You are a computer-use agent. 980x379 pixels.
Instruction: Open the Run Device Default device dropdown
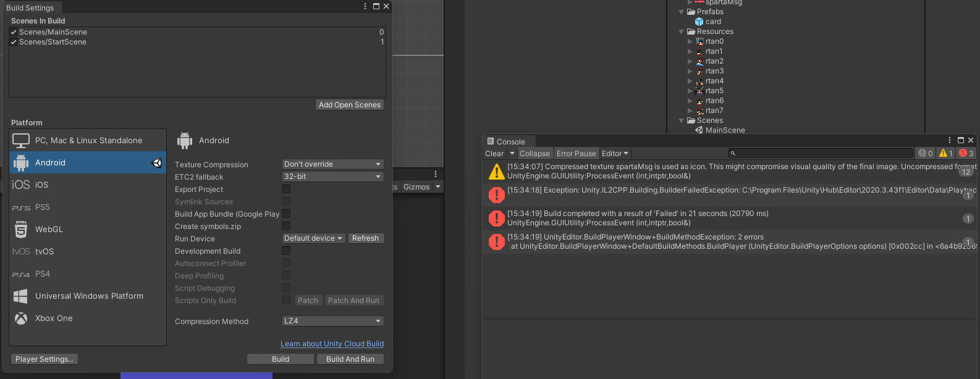pos(314,238)
